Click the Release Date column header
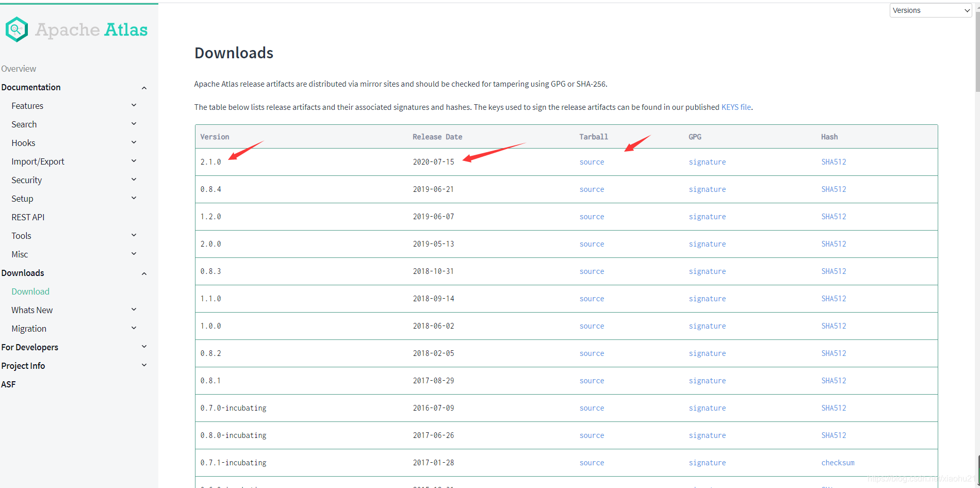980x488 pixels. [437, 137]
